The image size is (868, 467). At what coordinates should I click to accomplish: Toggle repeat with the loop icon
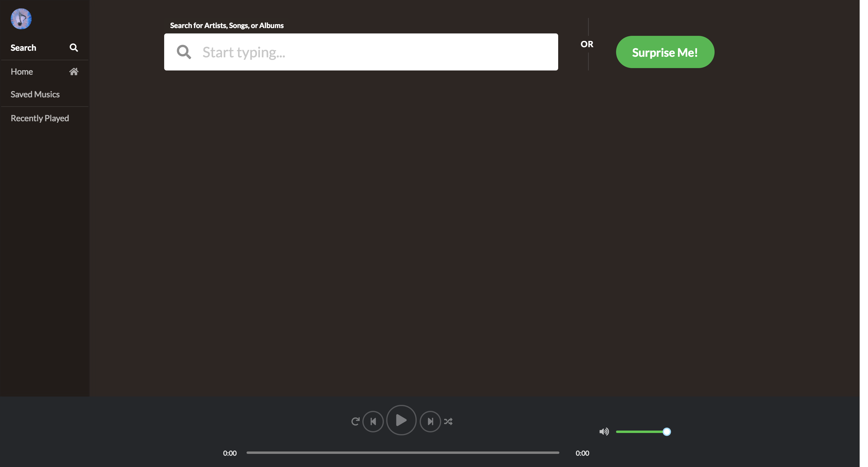tap(355, 421)
